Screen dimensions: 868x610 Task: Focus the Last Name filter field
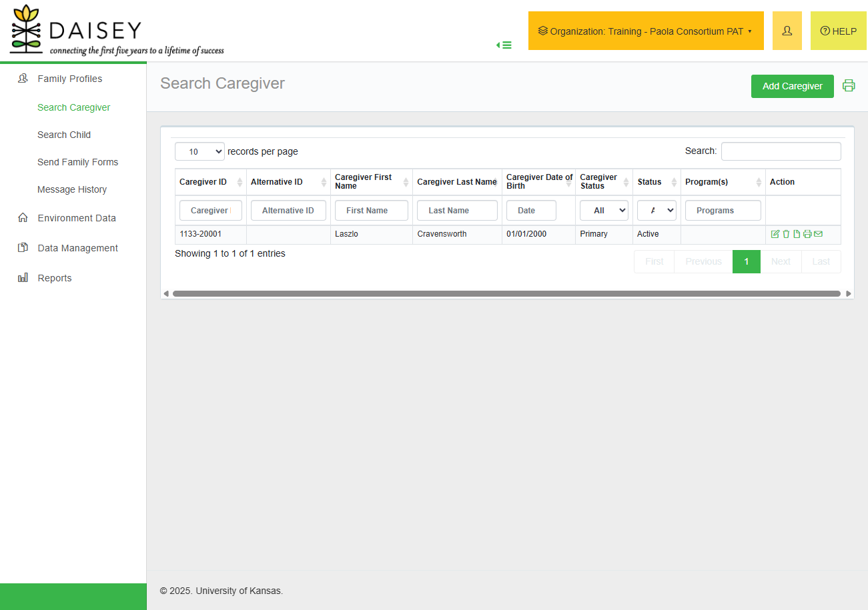pyautogui.click(x=457, y=211)
